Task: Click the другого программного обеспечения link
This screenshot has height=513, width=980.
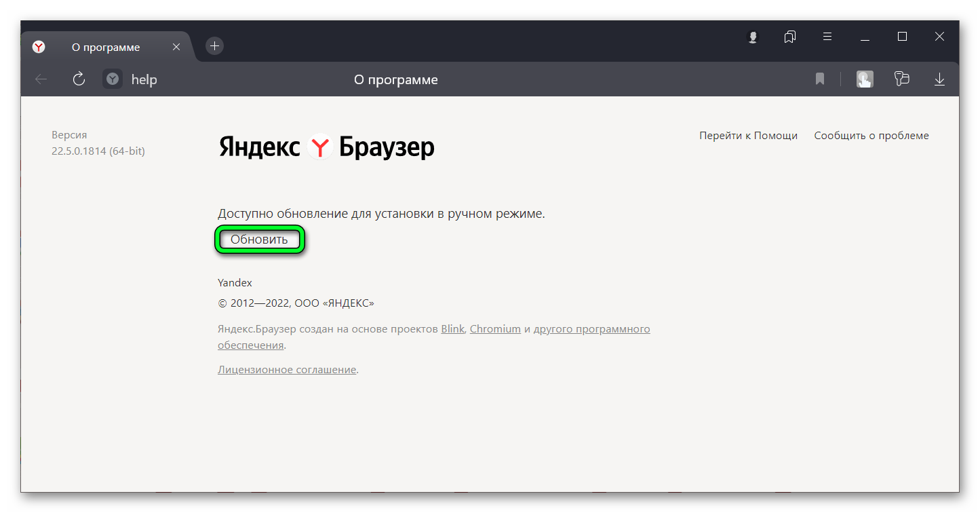Action: point(591,329)
